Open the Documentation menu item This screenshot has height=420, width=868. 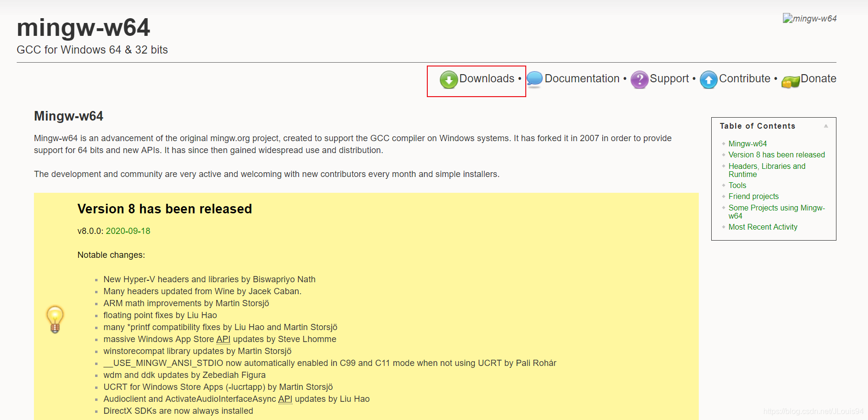click(x=582, y=78)
